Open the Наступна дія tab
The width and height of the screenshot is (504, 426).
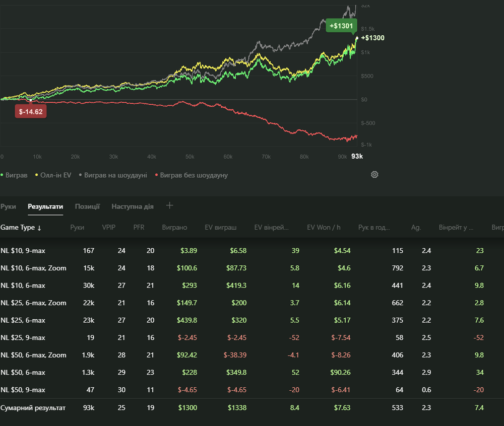(x=132, y=206)
